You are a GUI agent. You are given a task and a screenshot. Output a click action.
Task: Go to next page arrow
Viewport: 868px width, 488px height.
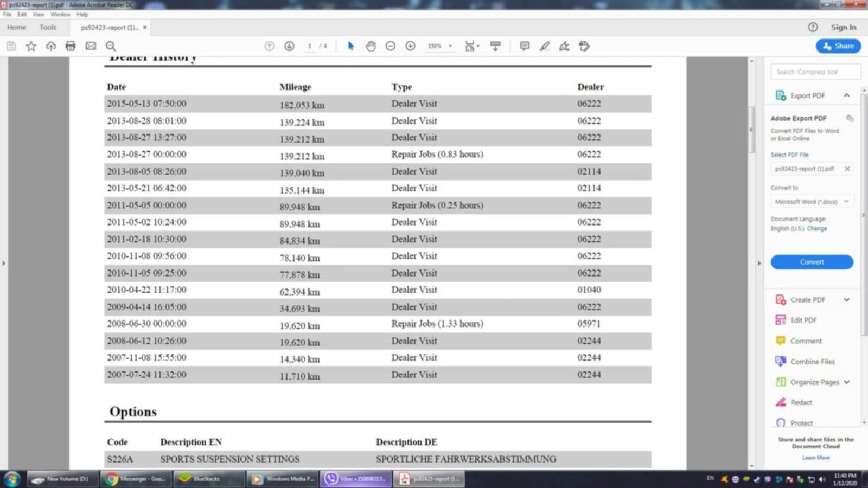pos(289,46)
